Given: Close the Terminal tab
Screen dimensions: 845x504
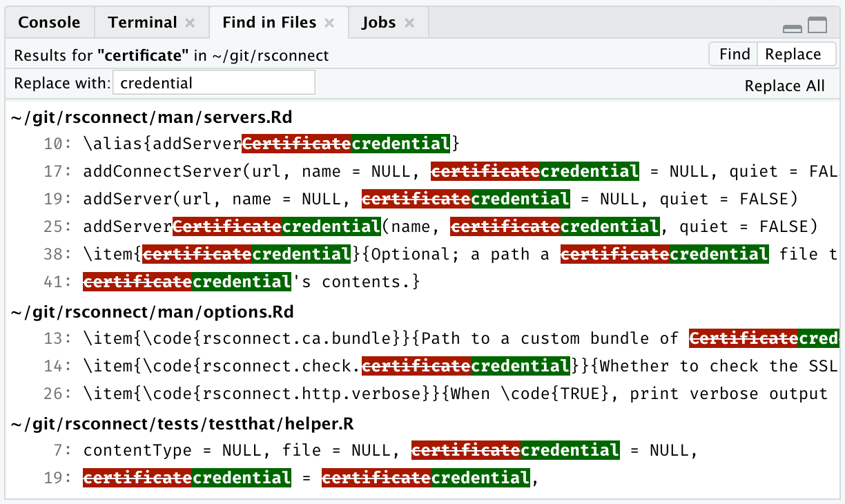Looking at the screenshot, I should [x=190, y=23].
